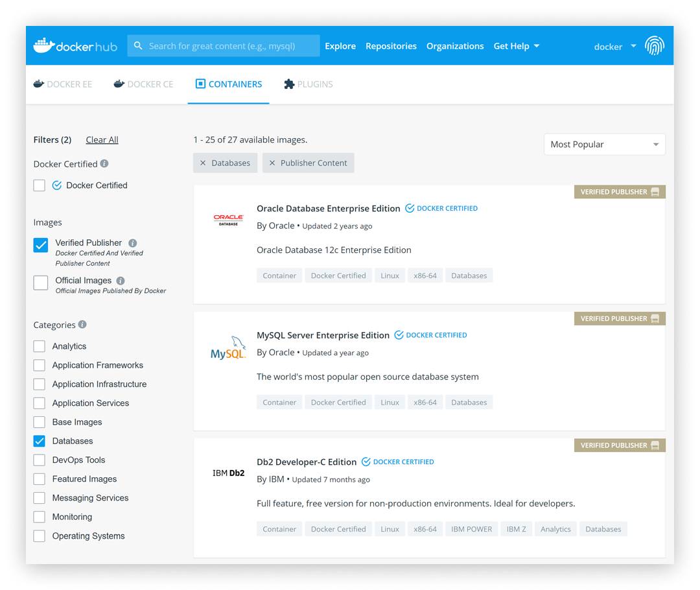Click info icon beside Official Images
Screen dimensions: 700x590
(121, 281)
